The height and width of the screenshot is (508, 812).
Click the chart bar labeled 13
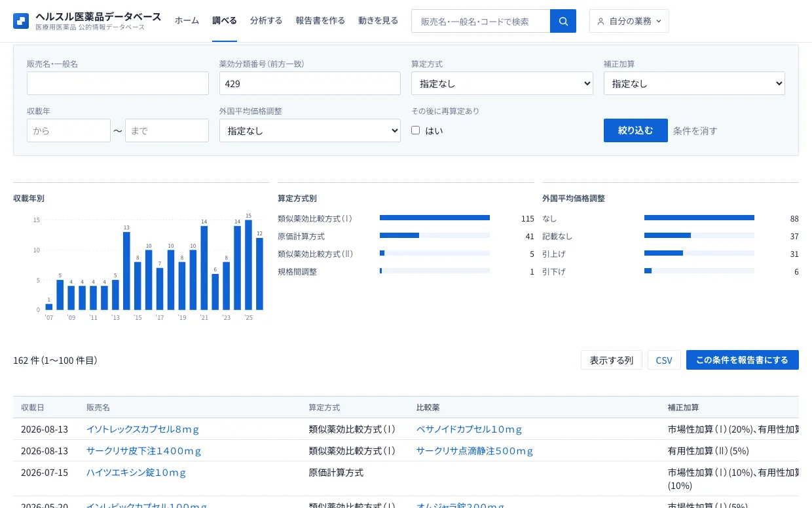[x=126, y=271]
